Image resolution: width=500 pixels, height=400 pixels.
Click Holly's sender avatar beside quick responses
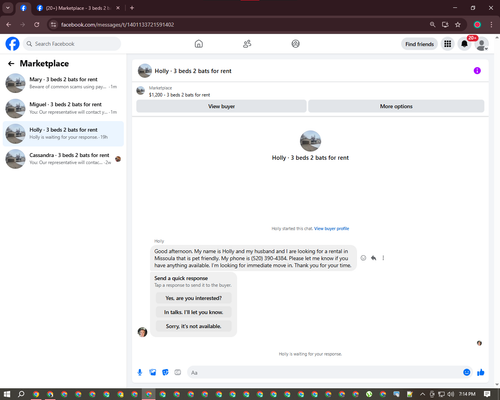coord(142,332)
